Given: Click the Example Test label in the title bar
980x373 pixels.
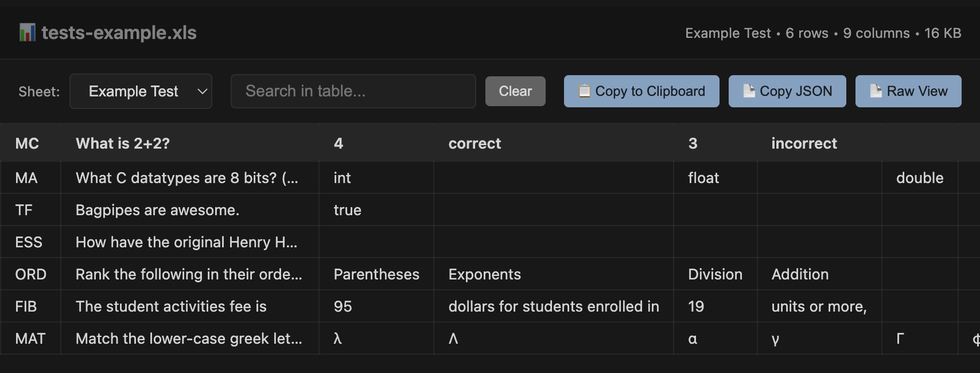Looking at the screenshot, I should (727, 33).
